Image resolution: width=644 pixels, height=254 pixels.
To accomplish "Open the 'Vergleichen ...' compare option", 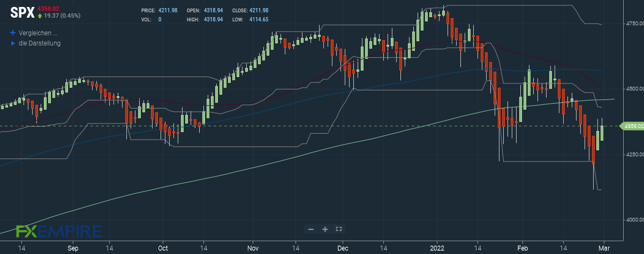I will coord(38,33).
